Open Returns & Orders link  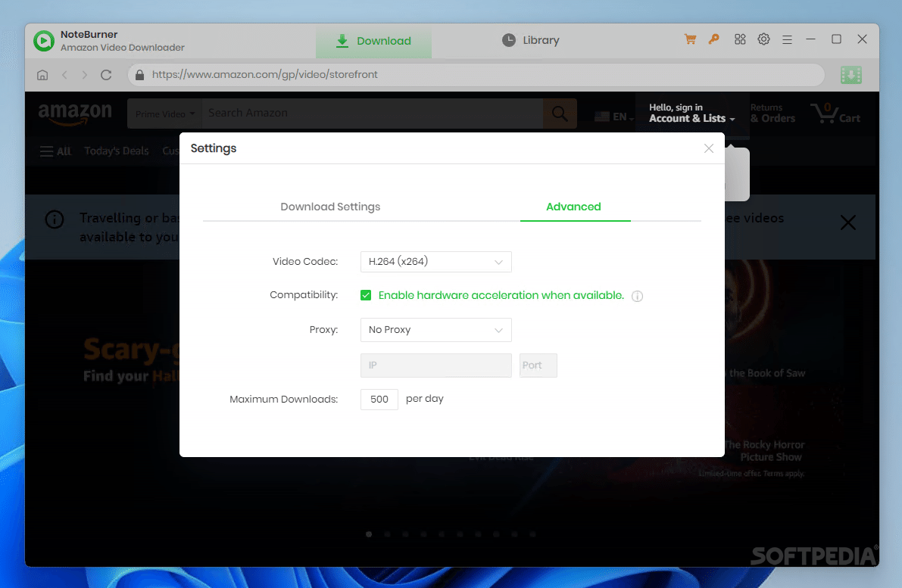click(x=772, y=114)
